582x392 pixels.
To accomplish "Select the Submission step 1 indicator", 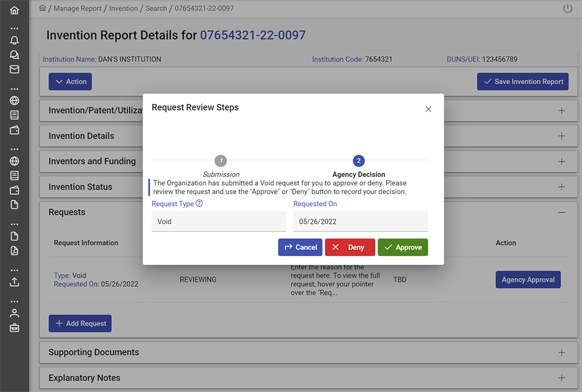I will (x=221, y=161).
